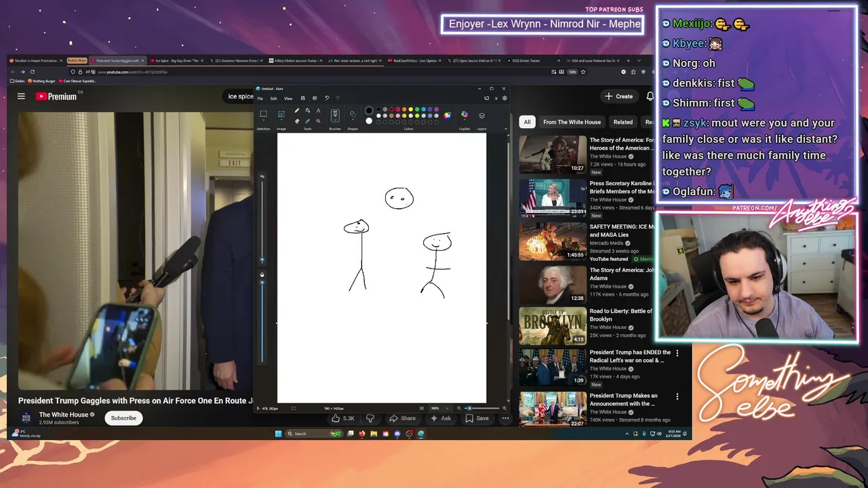Like the video with the 5.3K button
Viewport: 868px width, 488px height.
(x=344, y=418)
